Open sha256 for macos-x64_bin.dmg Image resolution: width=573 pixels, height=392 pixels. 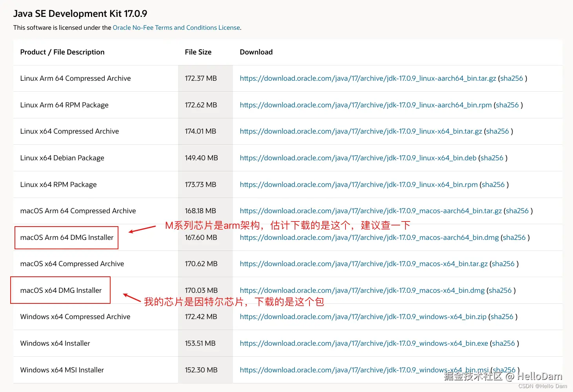tap(500, 290)
